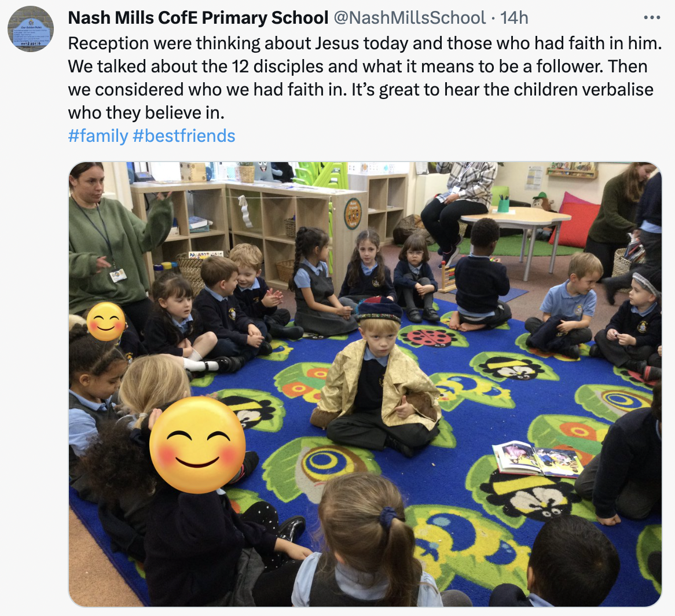Click the green stacked chairs in background
The width and height of the screenshot is (675, 616).
(x=322, y=175)
